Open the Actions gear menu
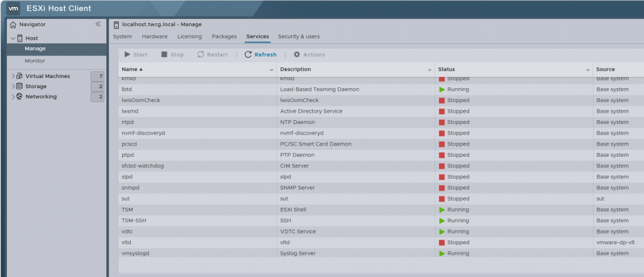 tap(309, 55)
